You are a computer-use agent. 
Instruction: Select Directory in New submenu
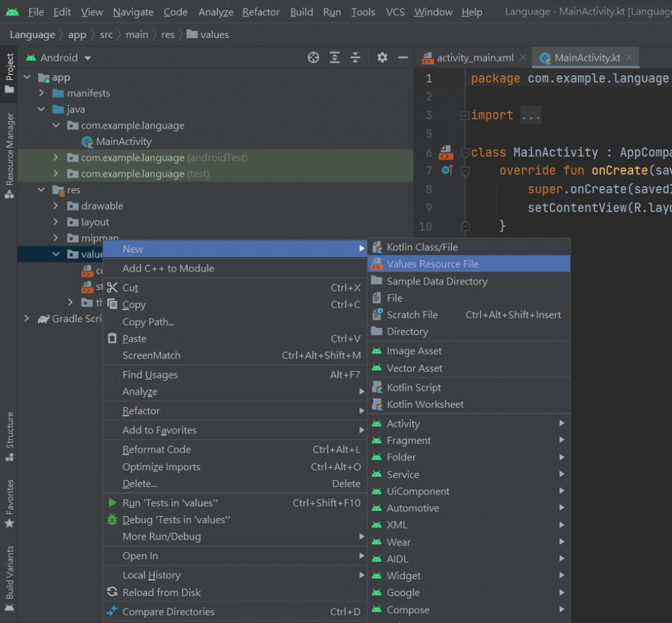click(469, 331)
